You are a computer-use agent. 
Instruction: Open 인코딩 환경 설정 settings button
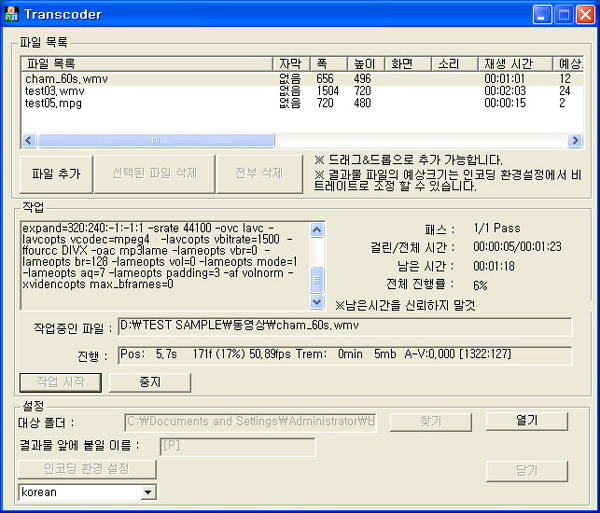coord(87,469)
